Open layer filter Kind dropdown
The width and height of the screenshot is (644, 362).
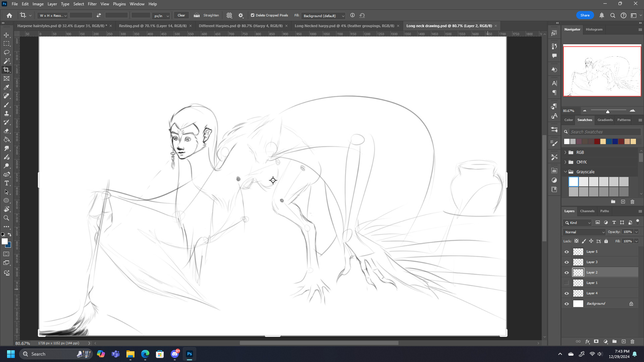click(x=578, y=223)
